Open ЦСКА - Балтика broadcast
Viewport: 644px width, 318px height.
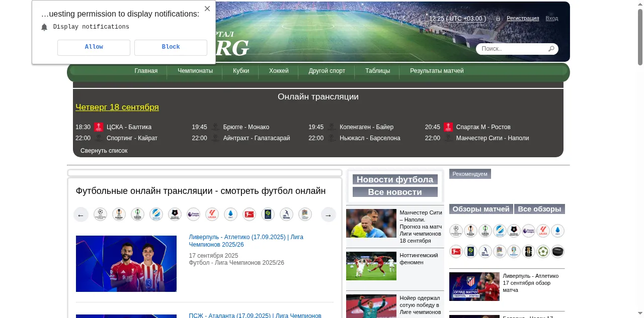pyautogui.click(x=129, y=127)
